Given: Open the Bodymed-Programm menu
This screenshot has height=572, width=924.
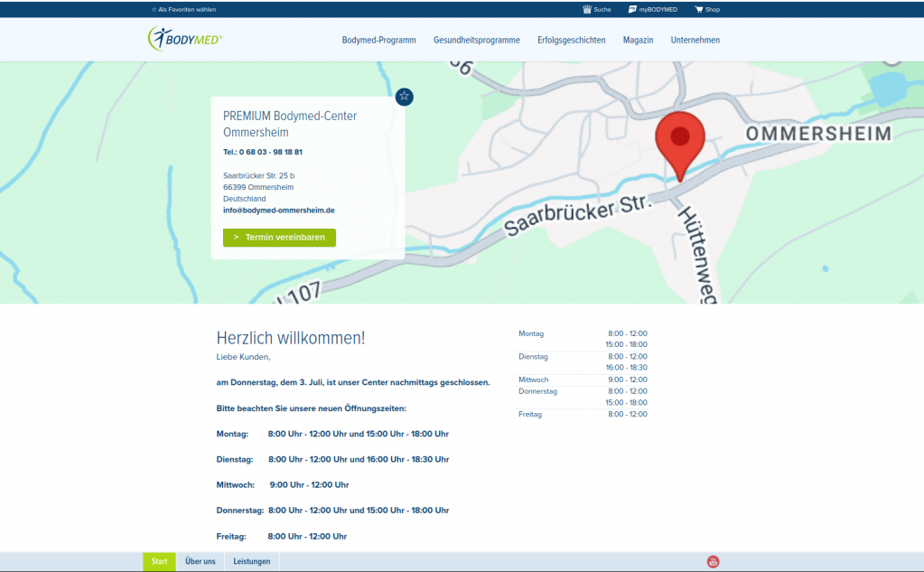Looking at the screenshot, I should point(378,40).
